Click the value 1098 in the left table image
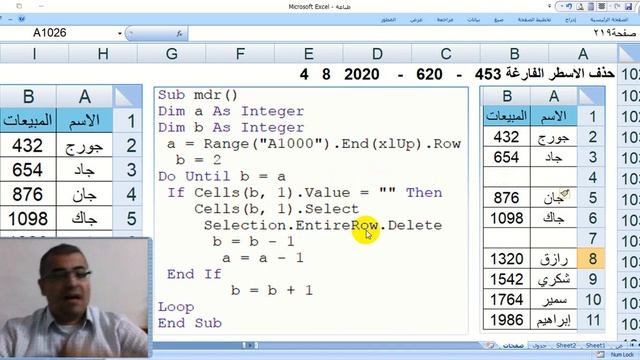This screenshot has width=640, height=360. [x=28, y=219]
